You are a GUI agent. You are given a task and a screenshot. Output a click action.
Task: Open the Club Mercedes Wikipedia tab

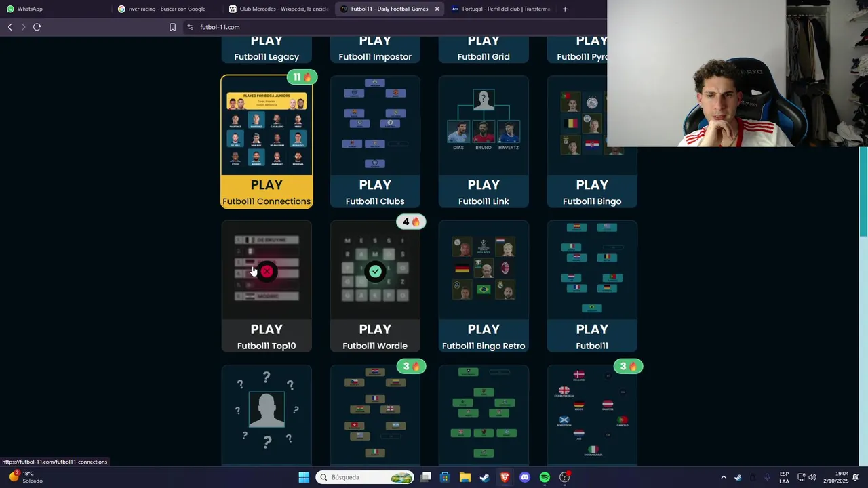(278, 9)
